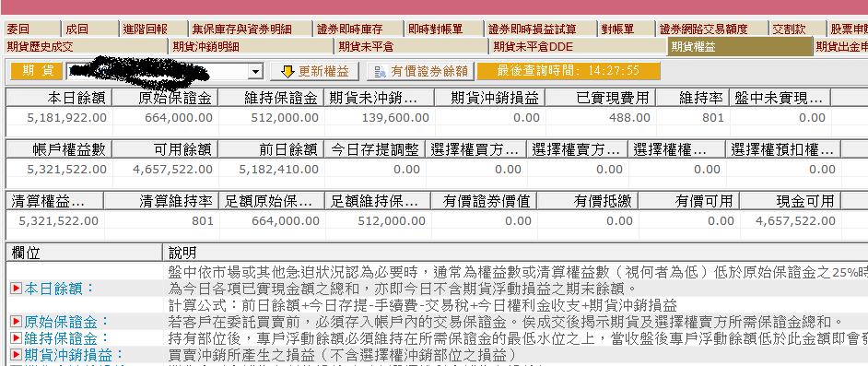Click the 期貨 label button
Screen dimensions: 868x366
37,71
